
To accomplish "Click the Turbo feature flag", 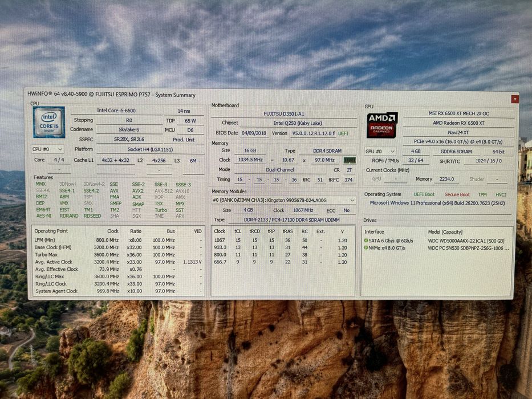I will click(x=161, y=210).
